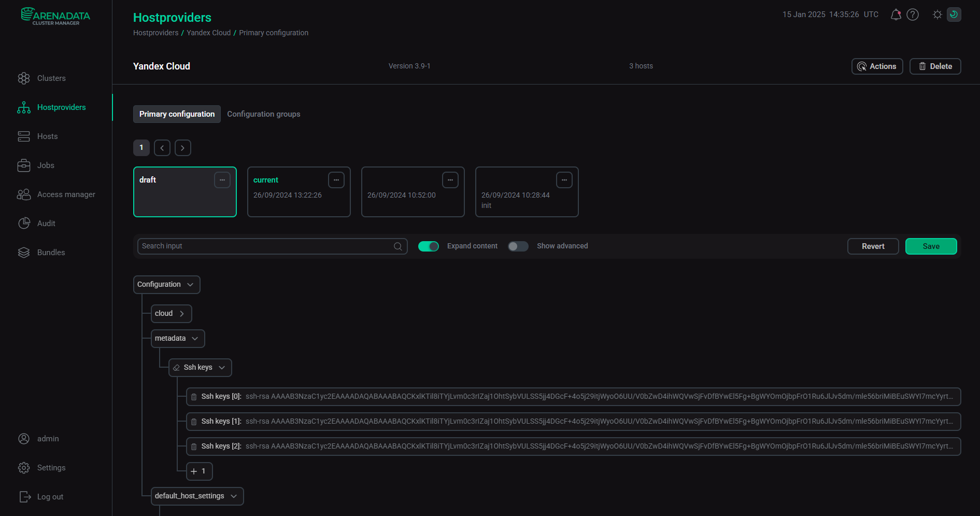Click the Actions button
This screenshot has width=980, height=516.
pyautogui.click(x=877, y=66)
